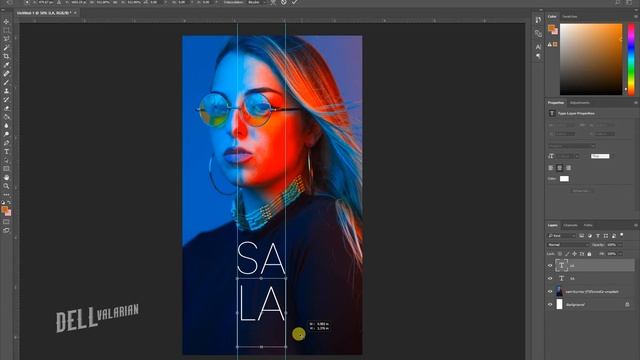The image size is (640, 360).
Task: Open the Opacity slider dropdown
Action: (620, 245)
